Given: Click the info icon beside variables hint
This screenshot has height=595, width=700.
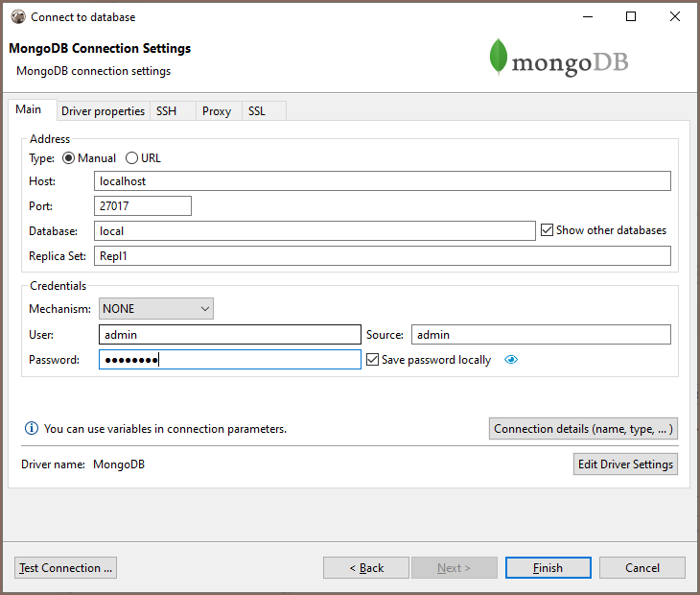Looking at the screenshot, I should [x=31, y=429].
